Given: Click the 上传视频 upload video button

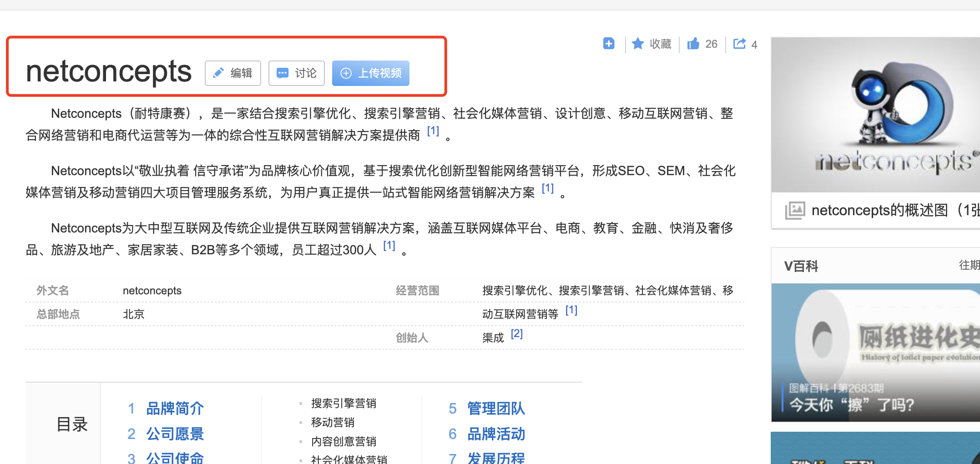Looking at the screenshot, I should [370, 73].
